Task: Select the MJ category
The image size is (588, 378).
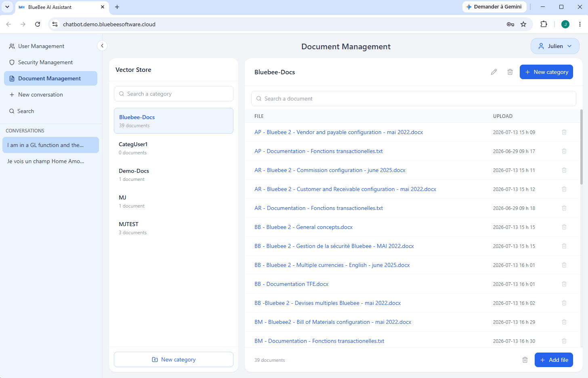Action: 174,201
